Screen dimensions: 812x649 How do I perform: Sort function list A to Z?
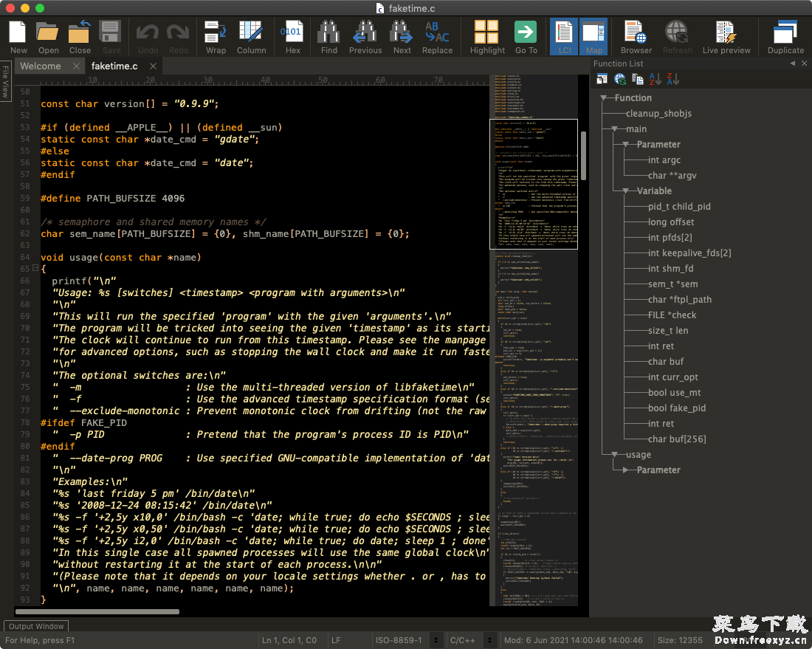655,79
